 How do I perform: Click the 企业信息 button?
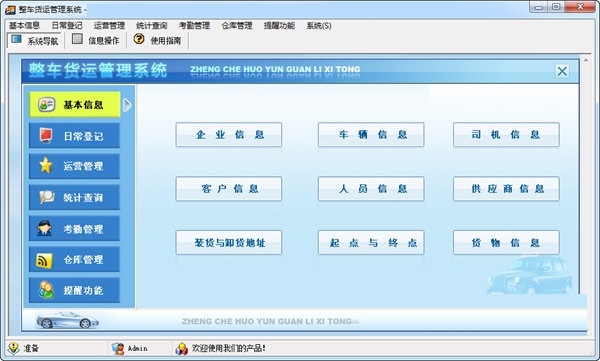click(x=229, y=134)
